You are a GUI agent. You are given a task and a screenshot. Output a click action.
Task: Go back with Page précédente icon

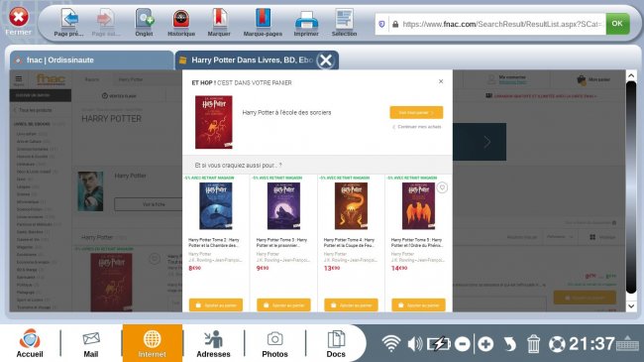click(69, 23)
